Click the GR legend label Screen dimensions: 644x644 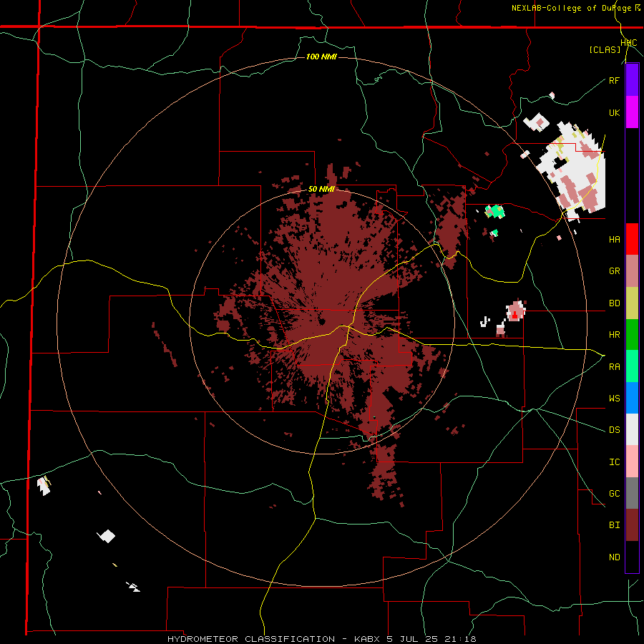coord(615,271)
